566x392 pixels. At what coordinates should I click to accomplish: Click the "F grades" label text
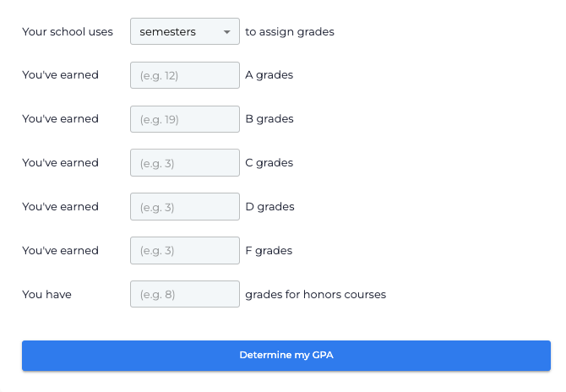(x=269, y=251)
